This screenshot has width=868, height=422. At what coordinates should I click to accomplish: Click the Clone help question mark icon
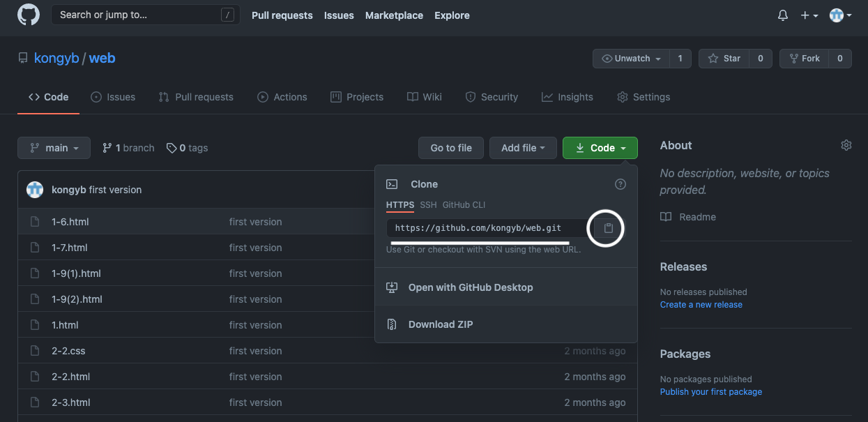620,184
